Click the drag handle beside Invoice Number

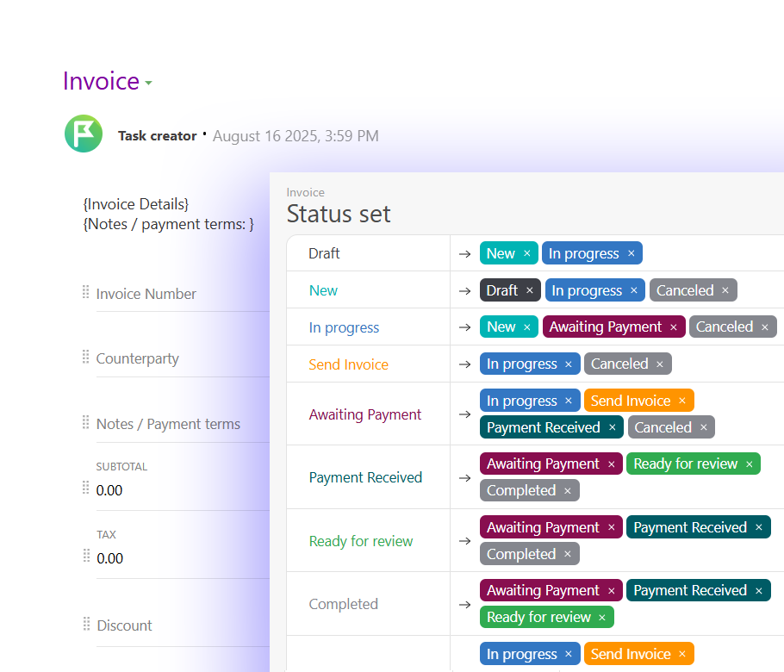click(85, 293)
